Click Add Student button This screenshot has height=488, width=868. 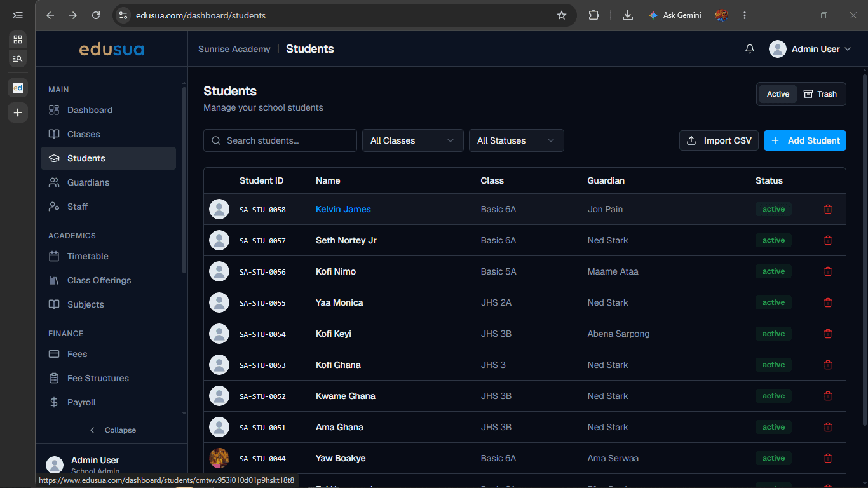click(805, 140)
